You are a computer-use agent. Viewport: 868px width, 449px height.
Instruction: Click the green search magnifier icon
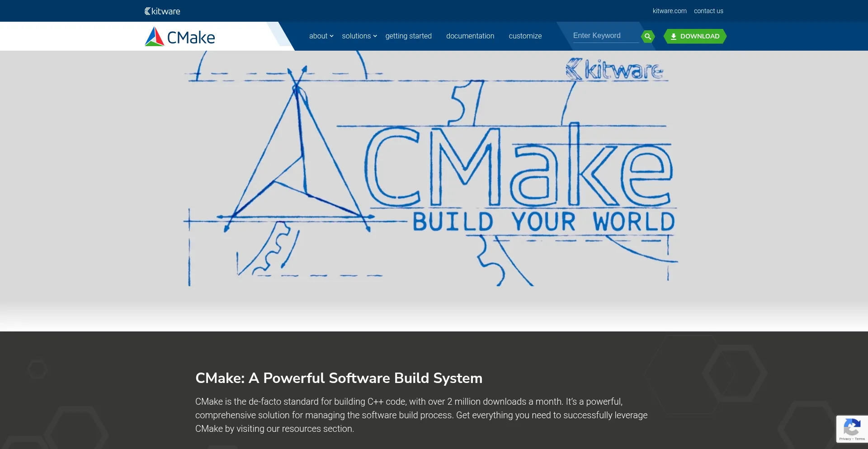(647, 36)
